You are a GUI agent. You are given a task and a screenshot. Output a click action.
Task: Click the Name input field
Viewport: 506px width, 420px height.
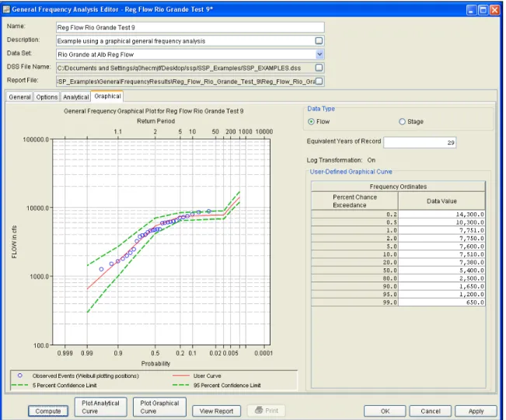190,27
